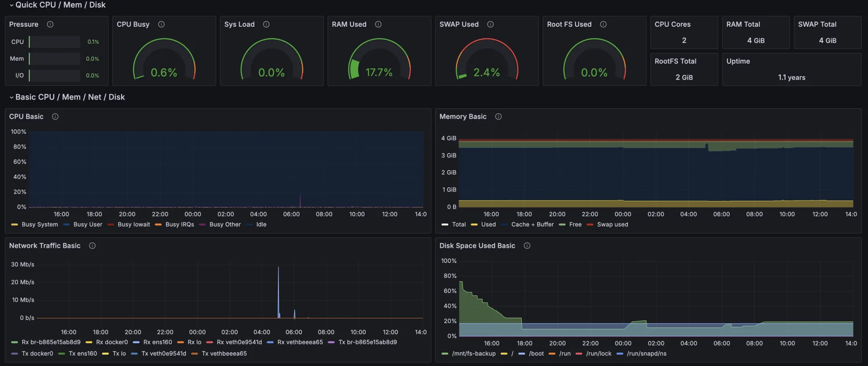Click the /boot legend color swatch
Viewport: 868px width, 366px height.
click(522, 354)
